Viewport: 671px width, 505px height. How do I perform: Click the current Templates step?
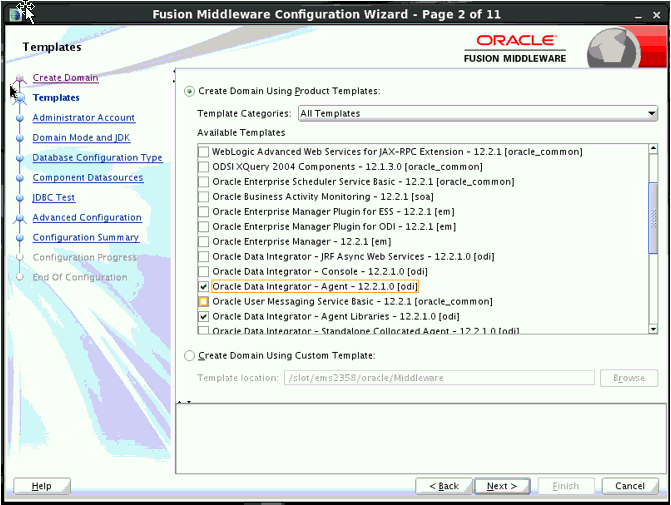56,98
